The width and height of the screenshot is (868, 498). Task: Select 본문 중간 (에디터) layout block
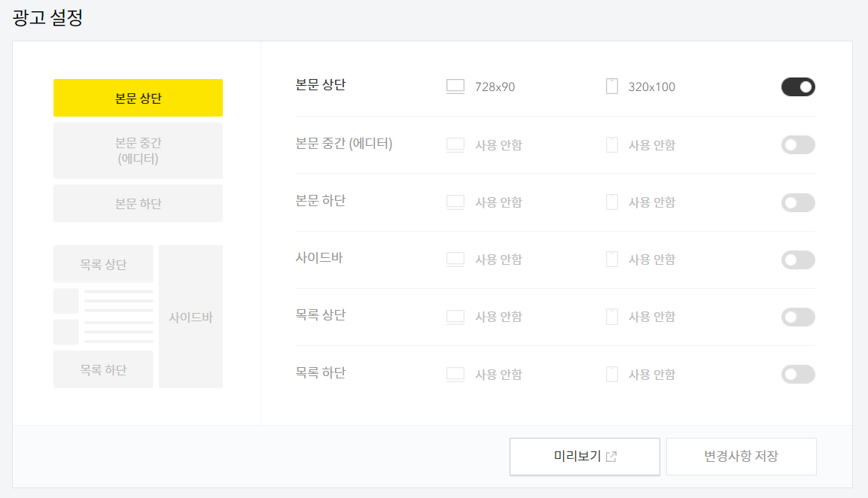138,150
